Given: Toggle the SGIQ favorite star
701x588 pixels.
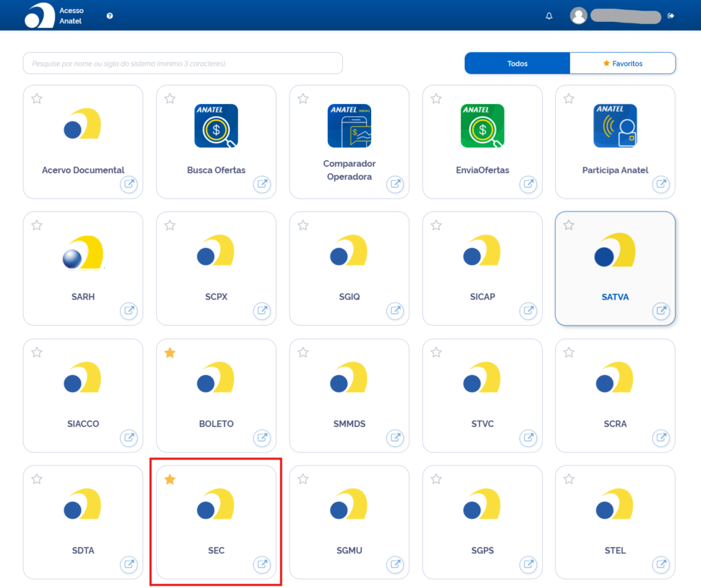Looking at the screenshot, I should pyautogui.click(x=303, y=225).
